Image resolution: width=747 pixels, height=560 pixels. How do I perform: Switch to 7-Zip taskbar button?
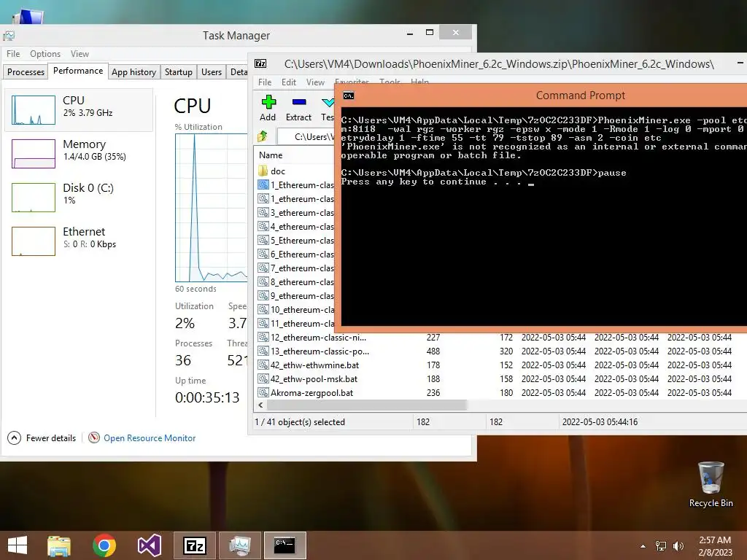pos(194,545)
